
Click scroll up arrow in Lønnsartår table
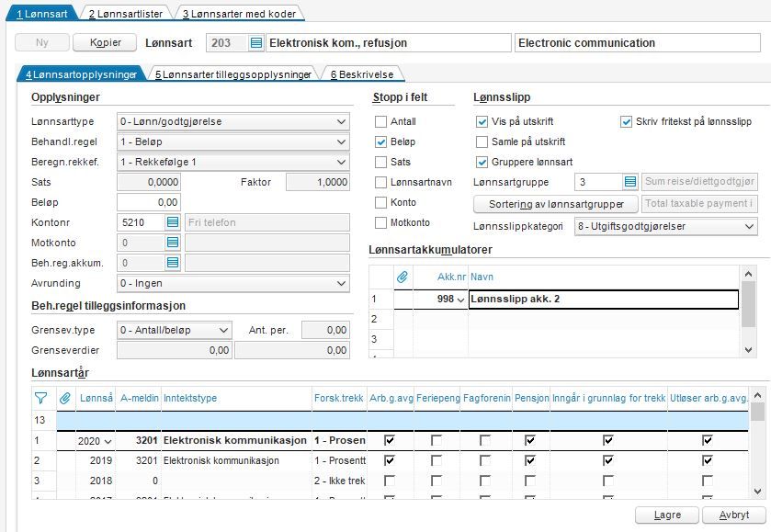coord(757,395)
